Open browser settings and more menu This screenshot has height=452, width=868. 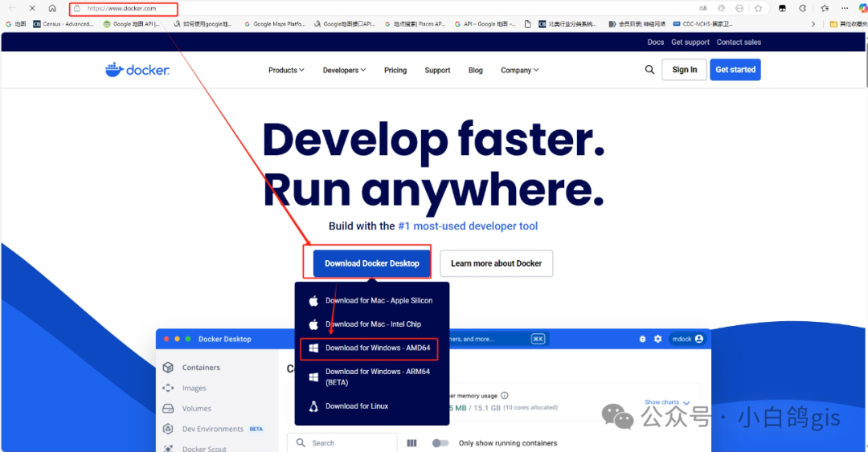[x=845, y=8]
